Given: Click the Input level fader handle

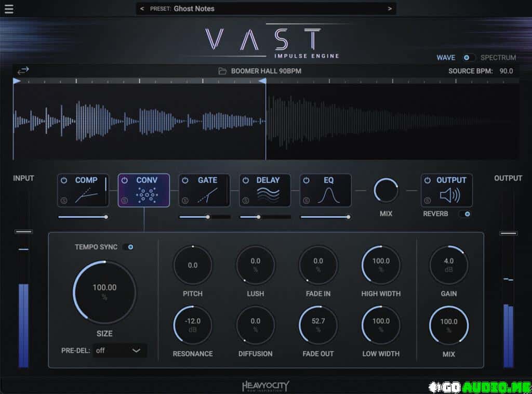Looking at the screenshot, I should point(24,231).
